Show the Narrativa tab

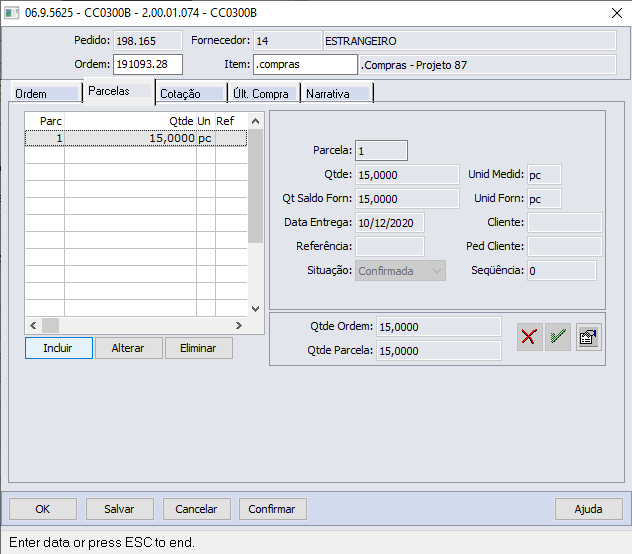pos(337,94)
